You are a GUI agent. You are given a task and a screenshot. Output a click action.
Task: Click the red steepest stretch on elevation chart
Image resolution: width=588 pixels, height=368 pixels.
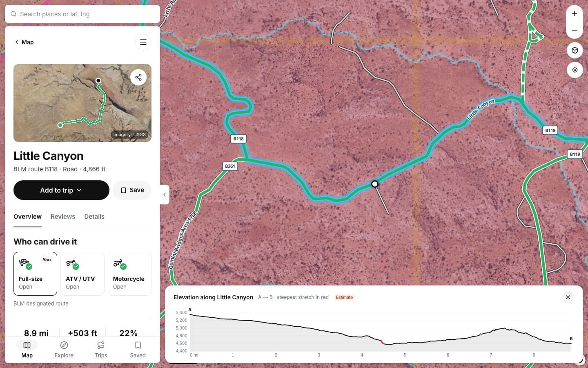point(383,342)
